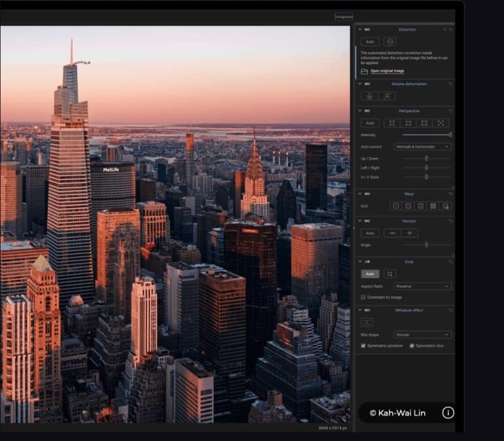This screenshot has width=504, height=441.
Task: Uncheck the Symmetric blur checkbox
Action: click(x=412, y=345)
